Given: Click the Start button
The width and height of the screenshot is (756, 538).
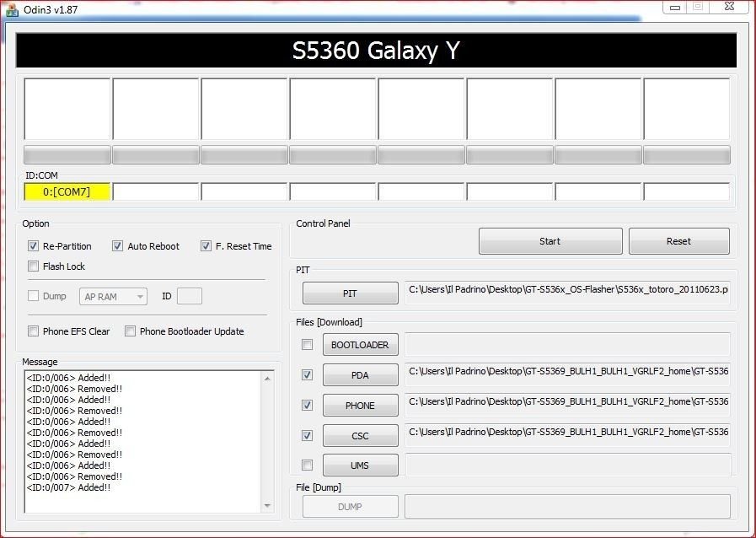Looking at the screenshot, I should 550,241.
